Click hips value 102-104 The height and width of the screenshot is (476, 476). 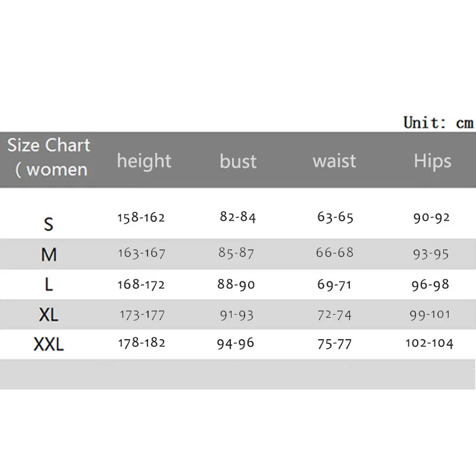click(x=430, y=343)
